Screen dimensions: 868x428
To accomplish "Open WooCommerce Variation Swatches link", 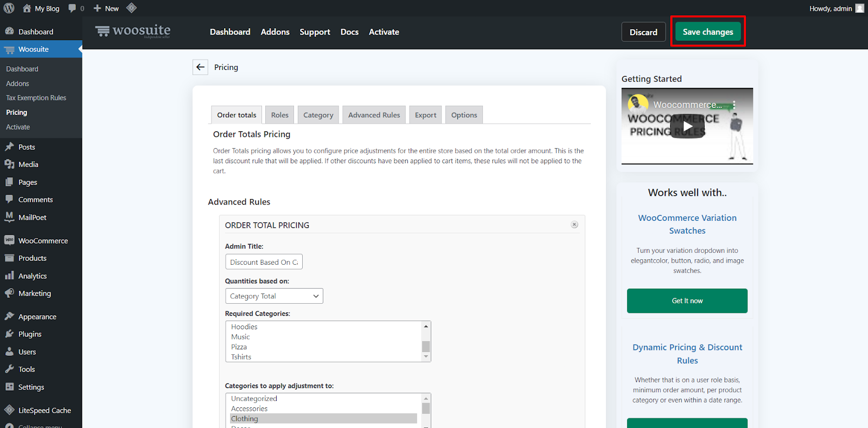I will click(x=687, y=224).
